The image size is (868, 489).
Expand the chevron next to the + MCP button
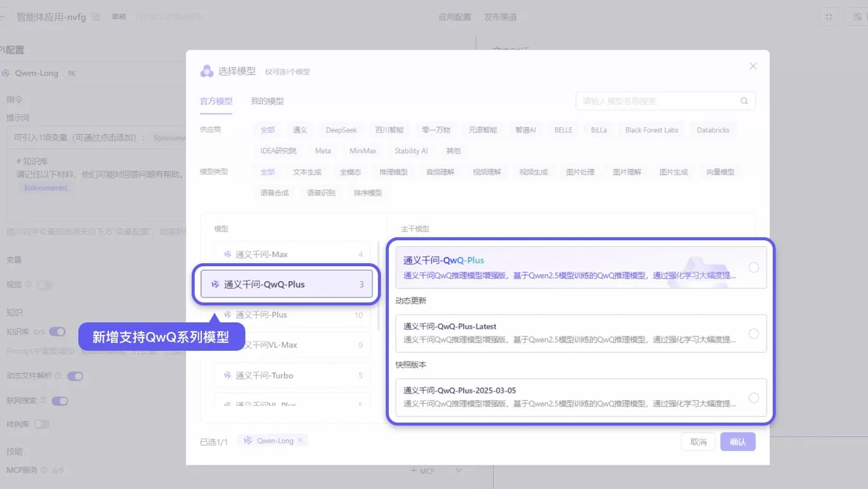coord(459,471)
